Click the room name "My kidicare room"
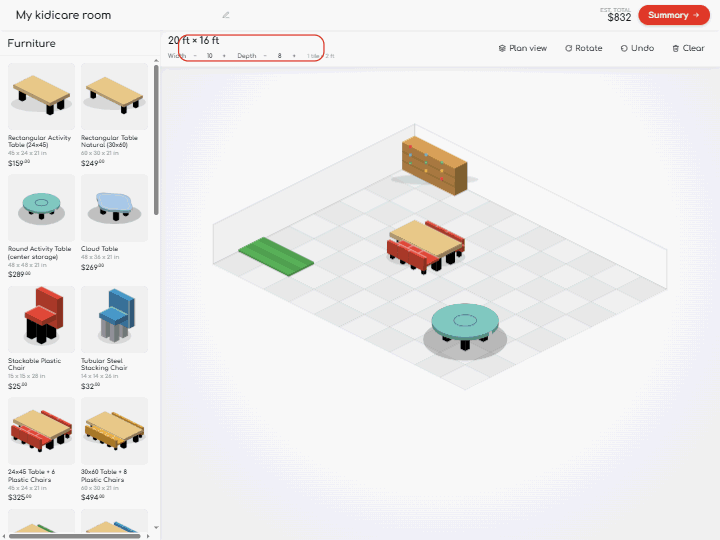Image resolution: width=720 pixels, height=540 pixels. 63,15
